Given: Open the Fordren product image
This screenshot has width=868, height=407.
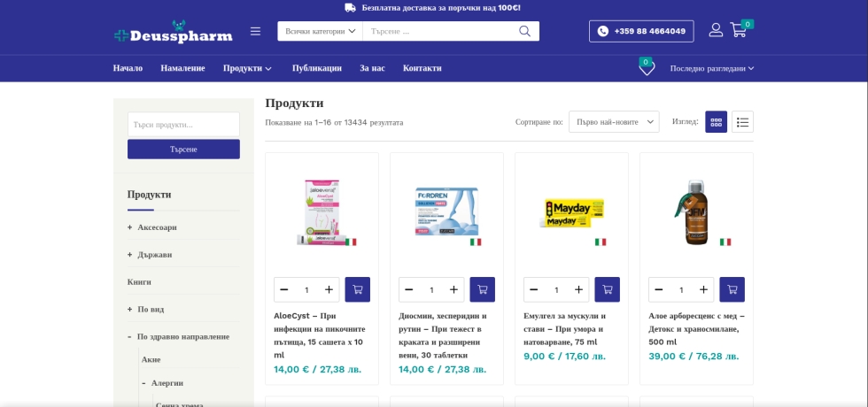Looking at the screenshot, I should [447, 213].
